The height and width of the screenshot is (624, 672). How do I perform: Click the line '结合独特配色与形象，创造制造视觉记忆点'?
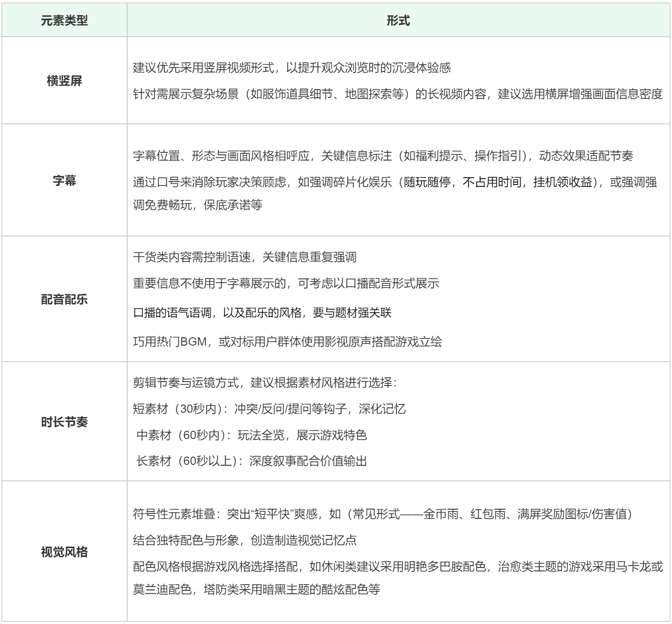point(245,540)
